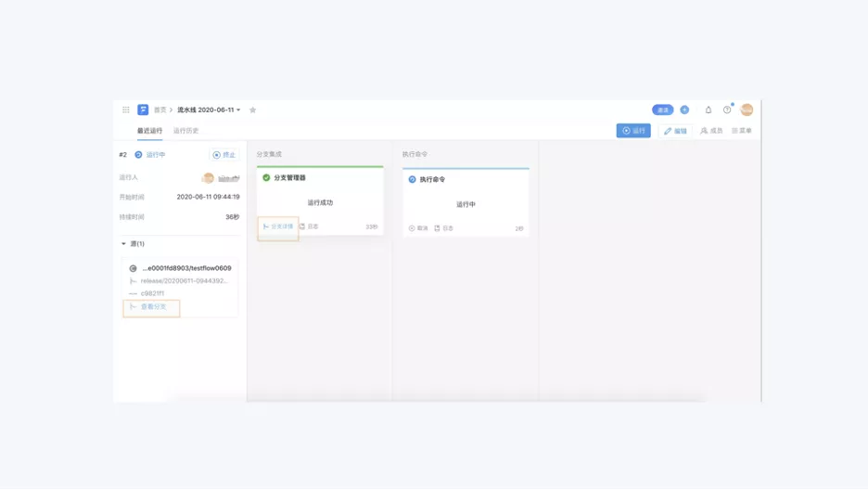The height and width of the screenshot is (490, 868).
Task: Switch to 最近运行 tab
Action: coord(149,131)
